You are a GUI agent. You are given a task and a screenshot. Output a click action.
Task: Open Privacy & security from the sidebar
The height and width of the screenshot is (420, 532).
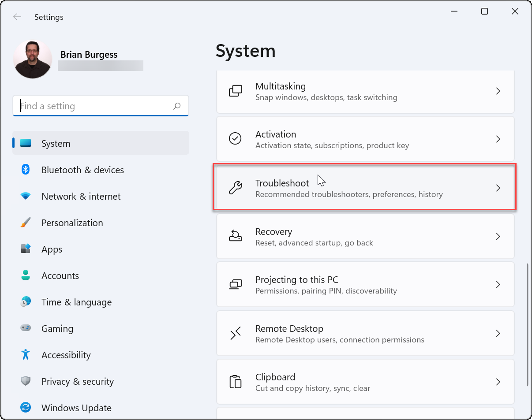click(x=78, y=381)
